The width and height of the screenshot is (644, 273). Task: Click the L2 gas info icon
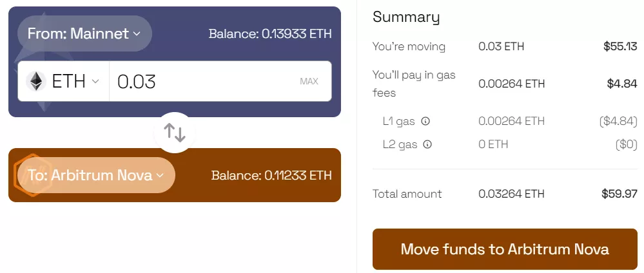pos(427,144)
